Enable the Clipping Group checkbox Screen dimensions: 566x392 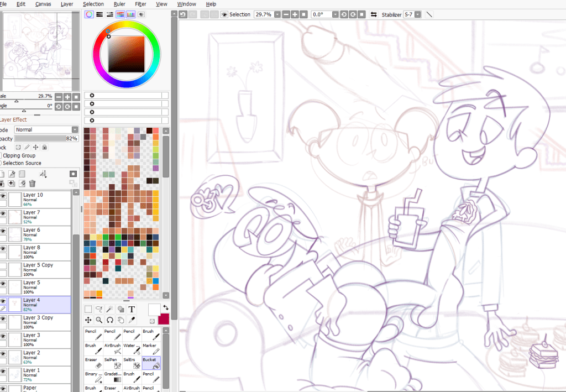point(1,156)
